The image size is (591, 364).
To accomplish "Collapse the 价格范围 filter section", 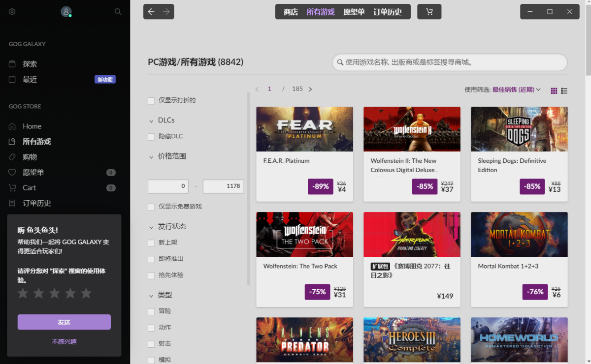I will [x=152, y=156].
